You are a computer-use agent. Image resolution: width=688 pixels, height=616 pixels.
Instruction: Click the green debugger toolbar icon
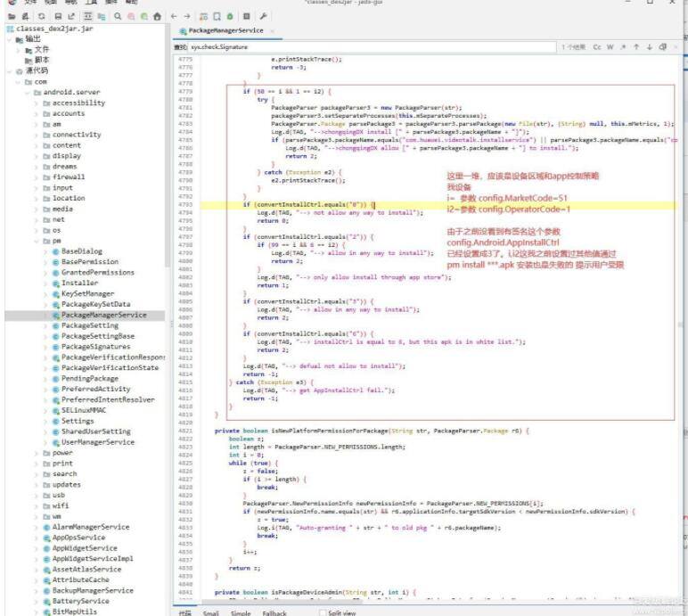(230, 17)
